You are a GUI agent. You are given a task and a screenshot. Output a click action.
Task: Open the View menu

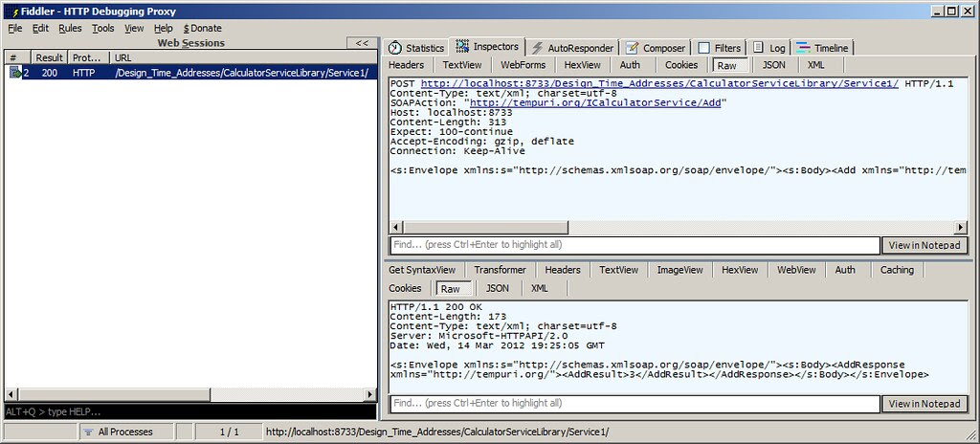134,28
